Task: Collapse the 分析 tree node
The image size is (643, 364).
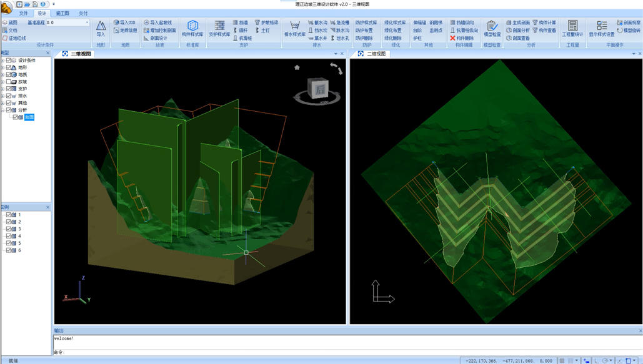Action: tap(3, 110)
